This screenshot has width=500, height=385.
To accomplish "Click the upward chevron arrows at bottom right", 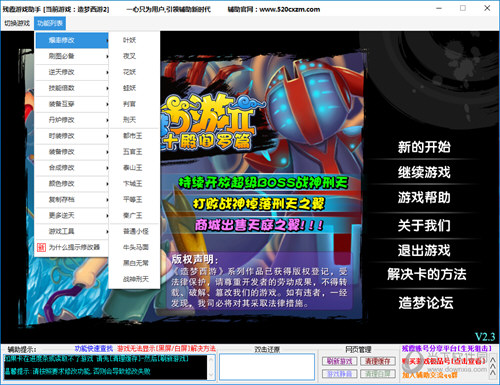I will tap(492, 367).
